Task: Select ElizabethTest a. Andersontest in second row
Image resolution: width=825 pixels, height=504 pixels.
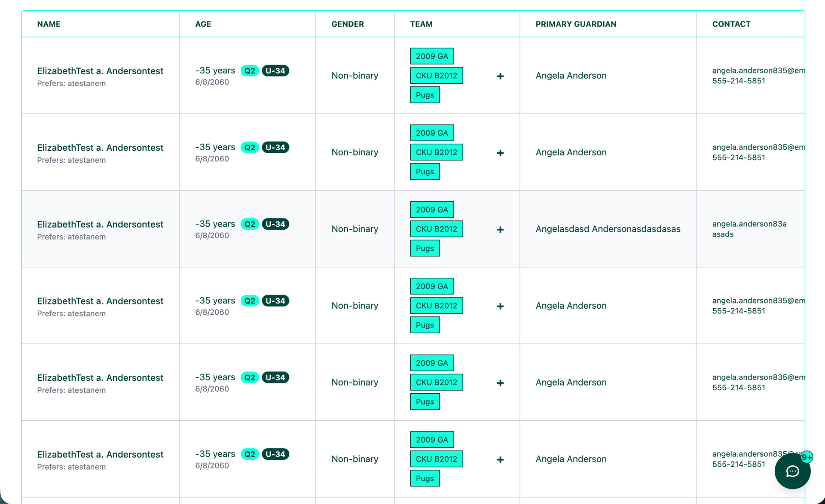Action: (x=100, y=148)
